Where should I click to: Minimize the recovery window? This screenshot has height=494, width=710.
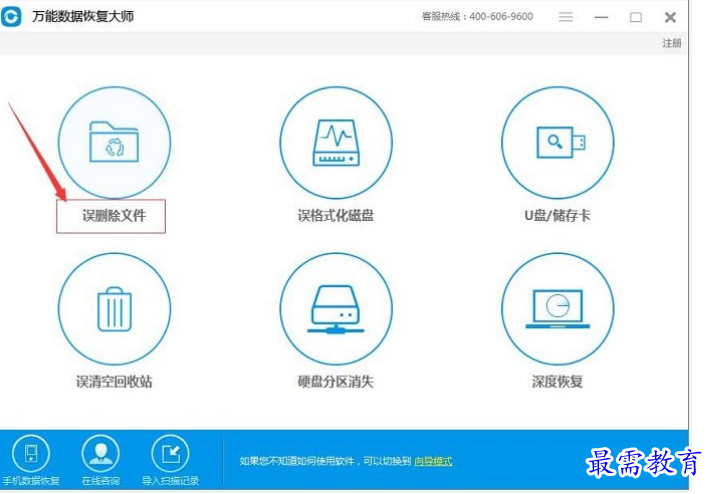(601, 18)
